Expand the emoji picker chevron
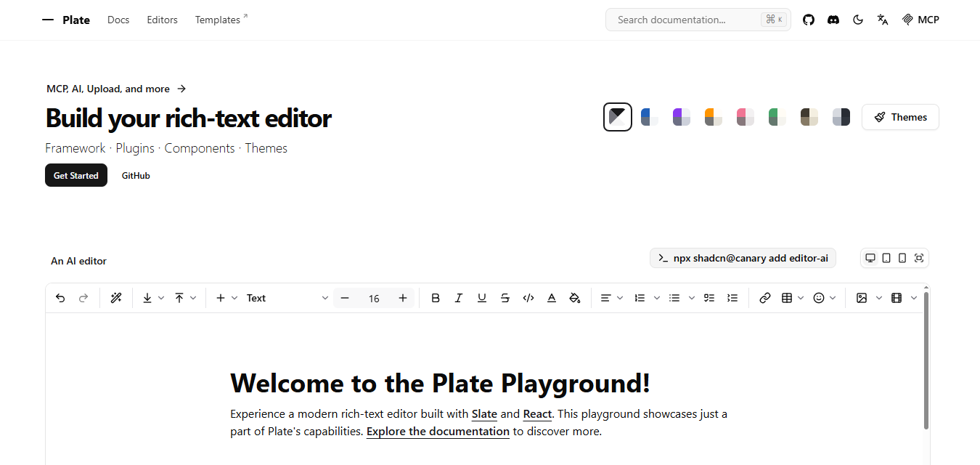This screenshot has width=980, height=465. tap(833, 298)
